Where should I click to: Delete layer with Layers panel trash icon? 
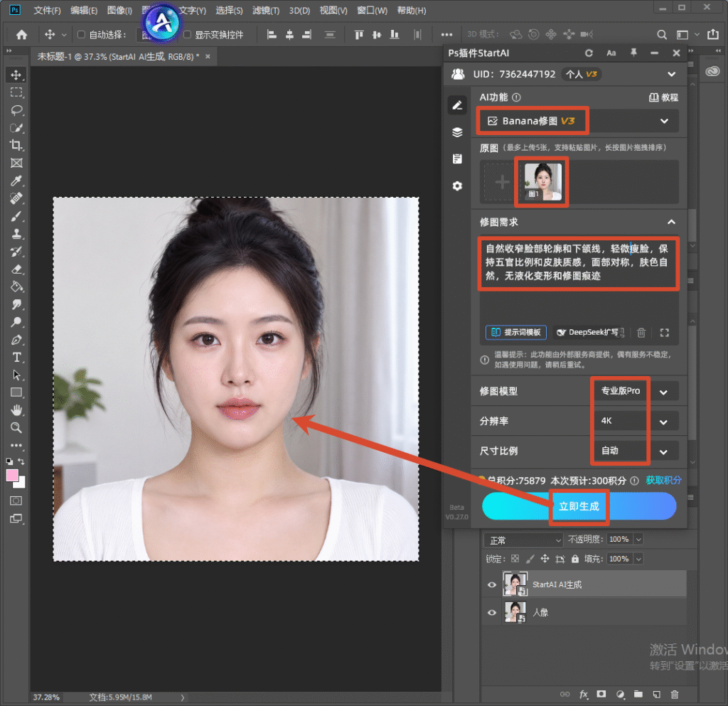(x=675, y=695)
